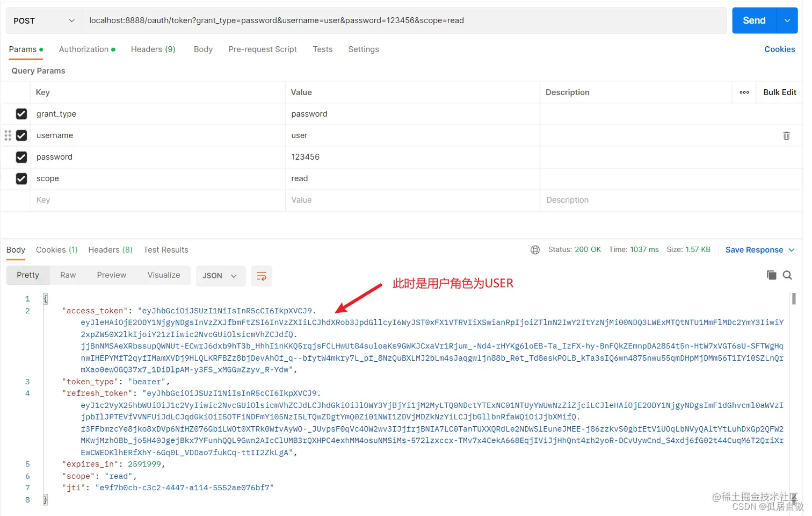Click the empty Value input cell
812x516 pixels.
pos(412,200)
